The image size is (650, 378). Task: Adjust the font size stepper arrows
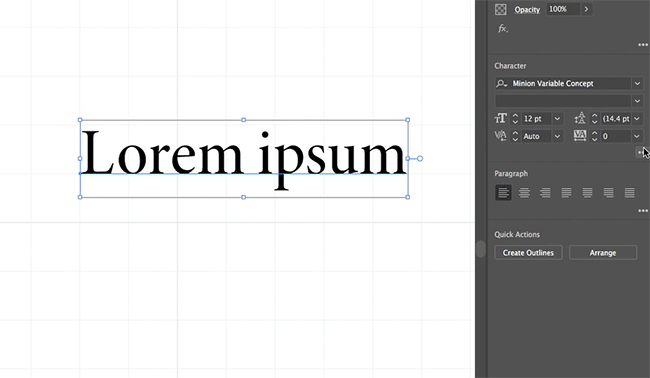click(x=515, y=119)
